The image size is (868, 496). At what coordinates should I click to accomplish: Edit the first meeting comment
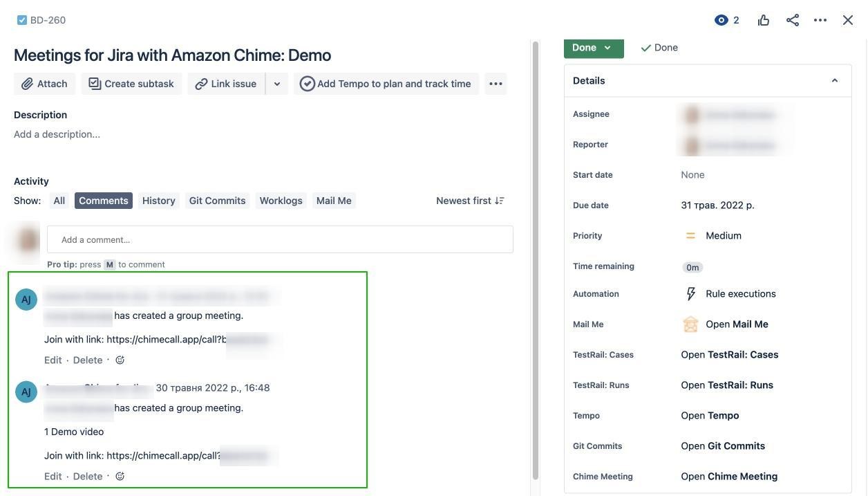click(53, 360)
